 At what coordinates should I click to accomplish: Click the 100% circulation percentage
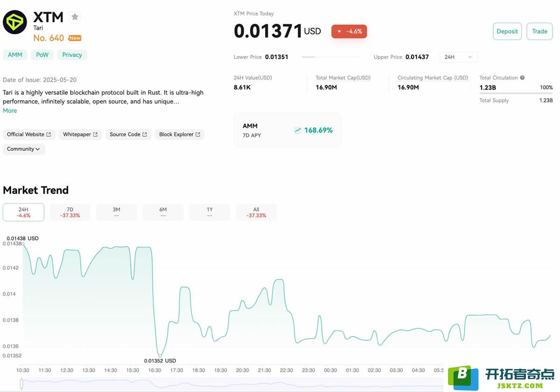pyautogui.click(x=546, y=88)
